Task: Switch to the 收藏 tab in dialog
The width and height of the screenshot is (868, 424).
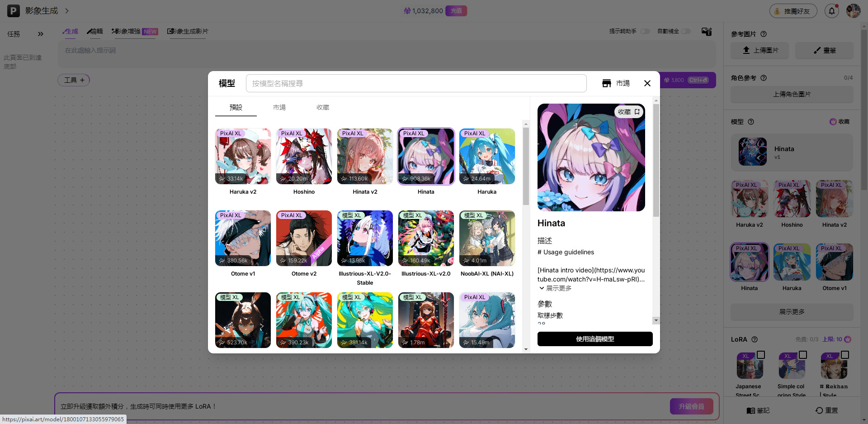Action: pos(323,108)
